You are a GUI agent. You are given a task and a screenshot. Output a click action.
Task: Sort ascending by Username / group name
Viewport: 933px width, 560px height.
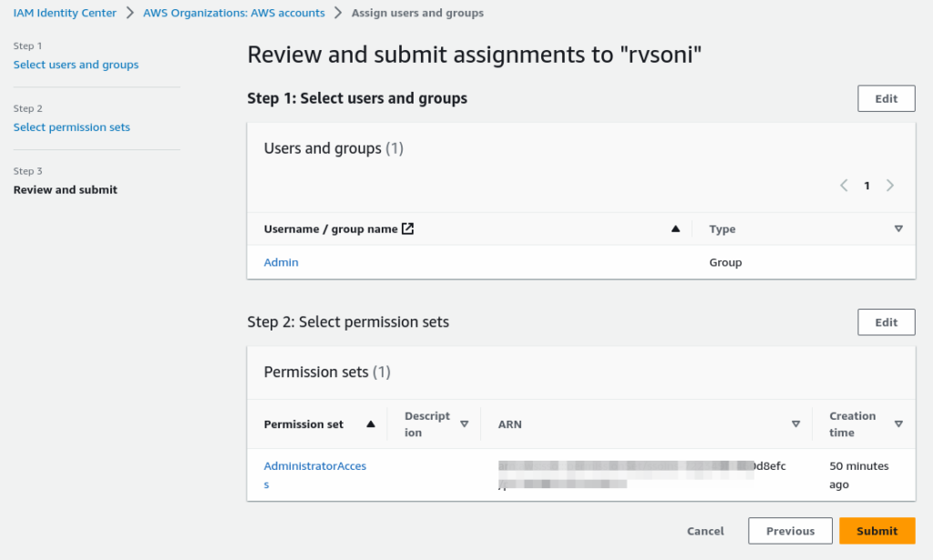pos(675,229)
